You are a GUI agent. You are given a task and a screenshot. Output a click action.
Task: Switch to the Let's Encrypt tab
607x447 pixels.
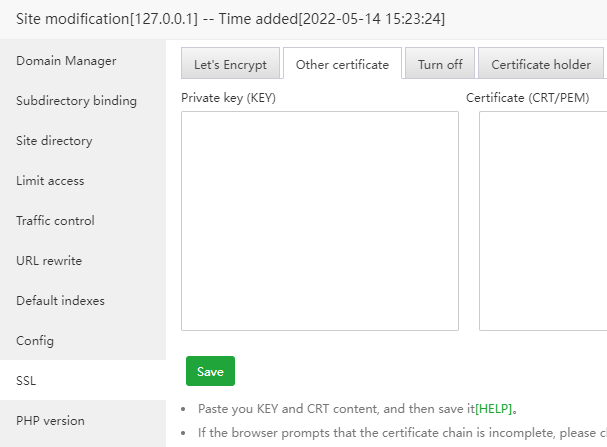(230, 65)
